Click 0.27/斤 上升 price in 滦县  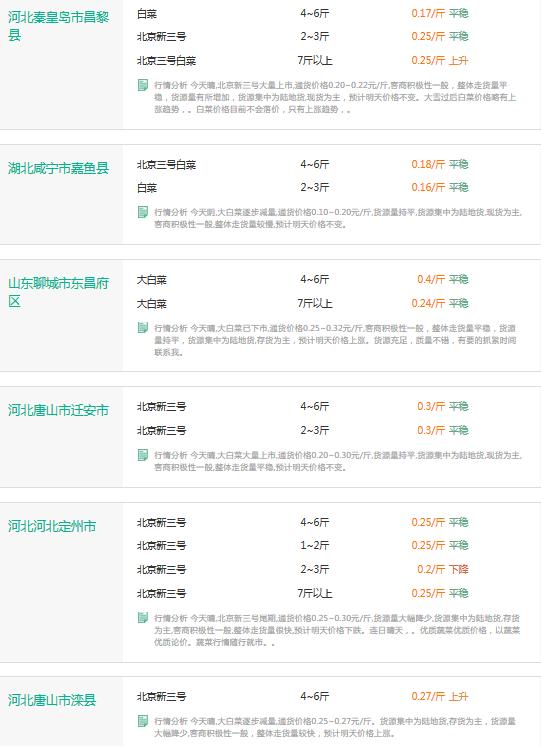pos(440,697)
